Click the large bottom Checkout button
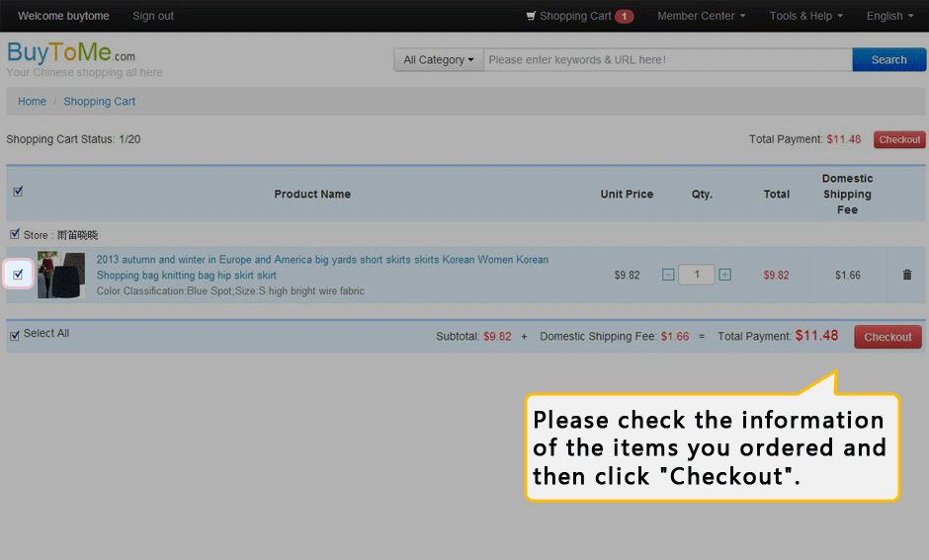The width and height of the screenshot is (929, 560). click(887, 337)
